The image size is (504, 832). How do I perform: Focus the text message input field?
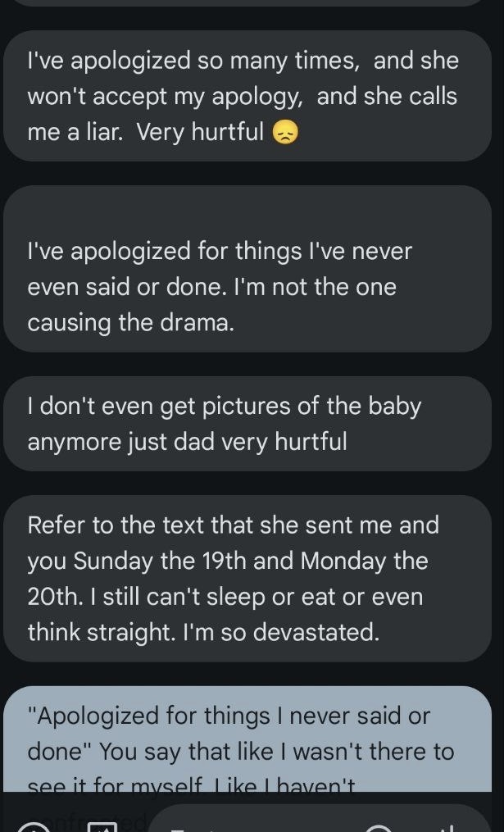pyautogui.click(x=320, y=818)
